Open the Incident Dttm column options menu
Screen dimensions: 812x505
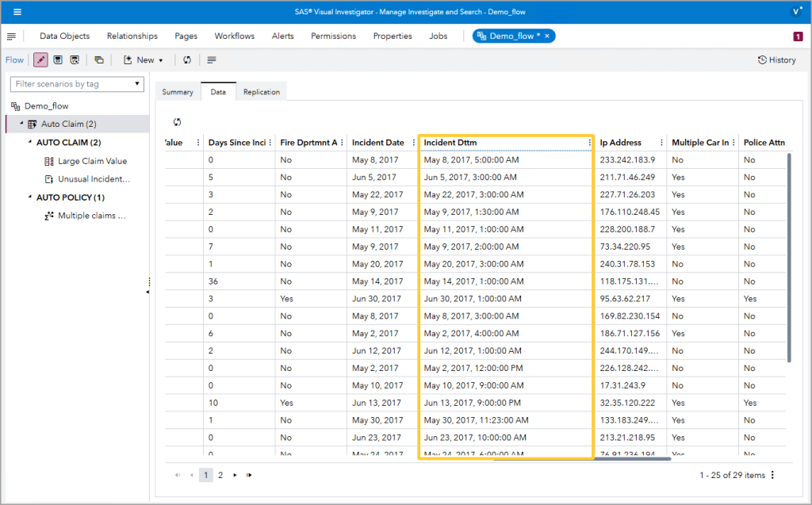click(589, 143)
